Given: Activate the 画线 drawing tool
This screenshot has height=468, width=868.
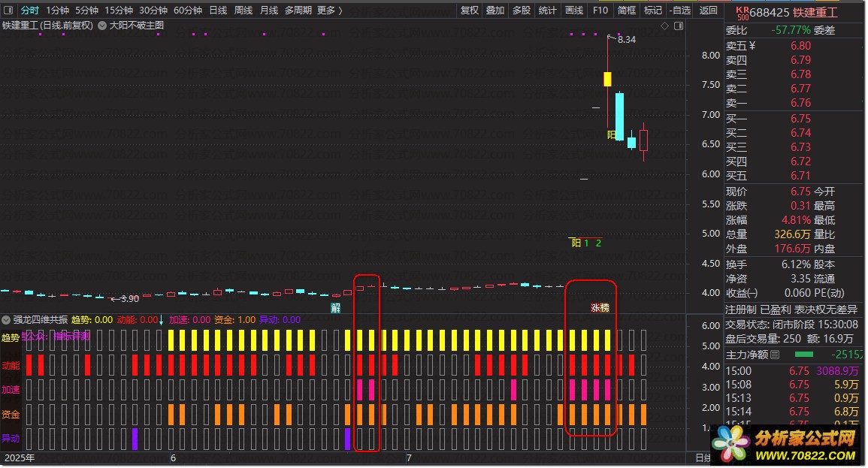Looking at the screenshot, I should pyautogui.click(x=573, y=10).
